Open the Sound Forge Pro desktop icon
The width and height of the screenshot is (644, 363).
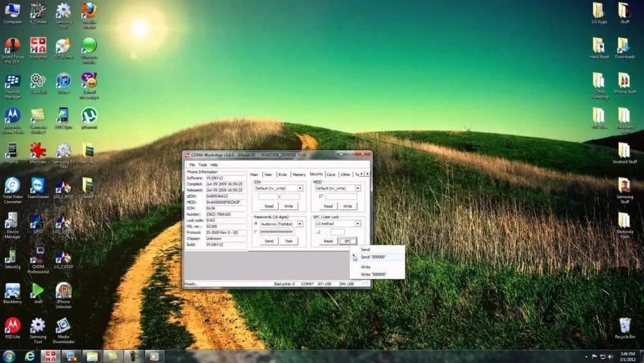click(x=12, y=51)
